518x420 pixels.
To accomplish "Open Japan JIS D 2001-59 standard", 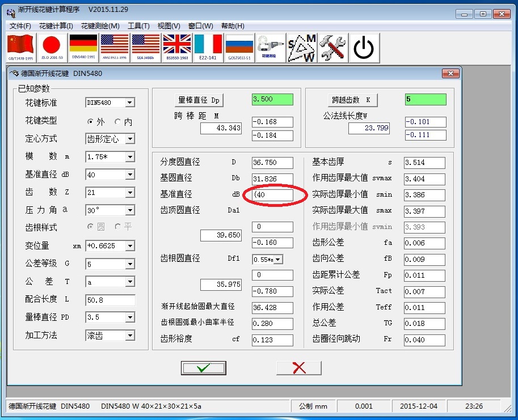I will [x=52, y=48].
